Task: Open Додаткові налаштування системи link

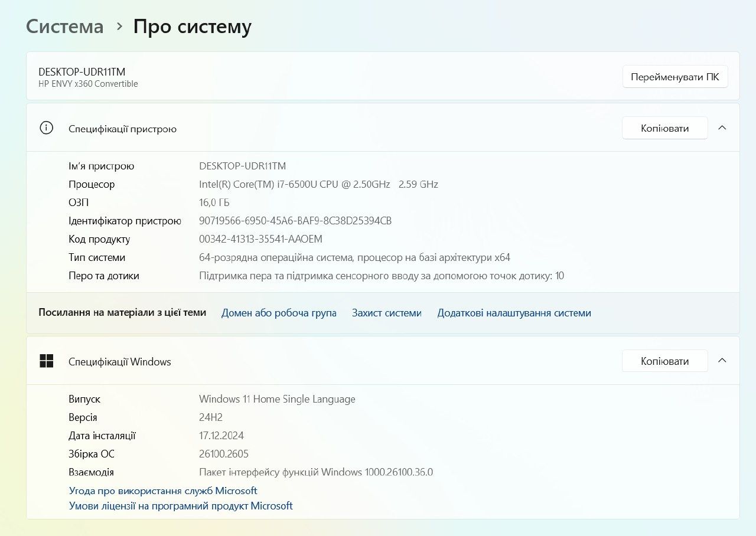Action: [514, 313]
